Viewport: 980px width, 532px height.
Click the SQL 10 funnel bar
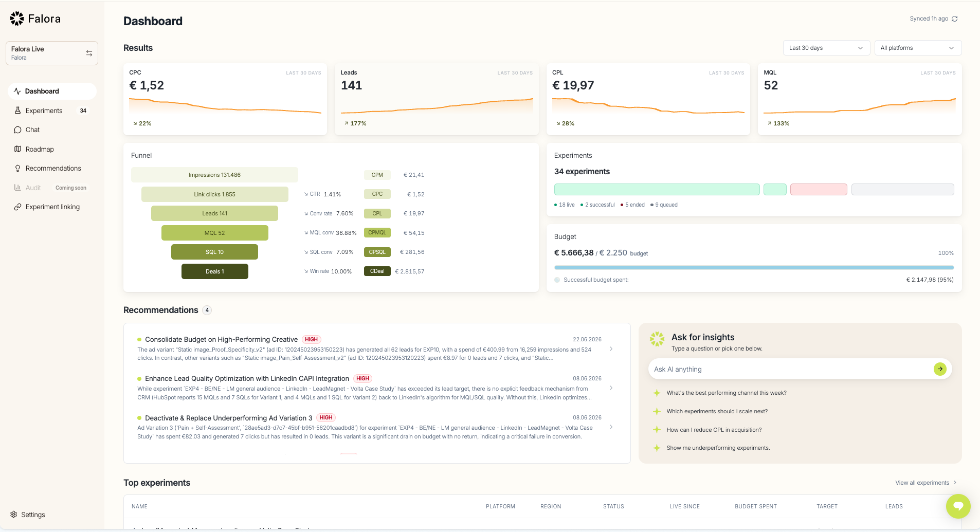(x=214, y=252)
